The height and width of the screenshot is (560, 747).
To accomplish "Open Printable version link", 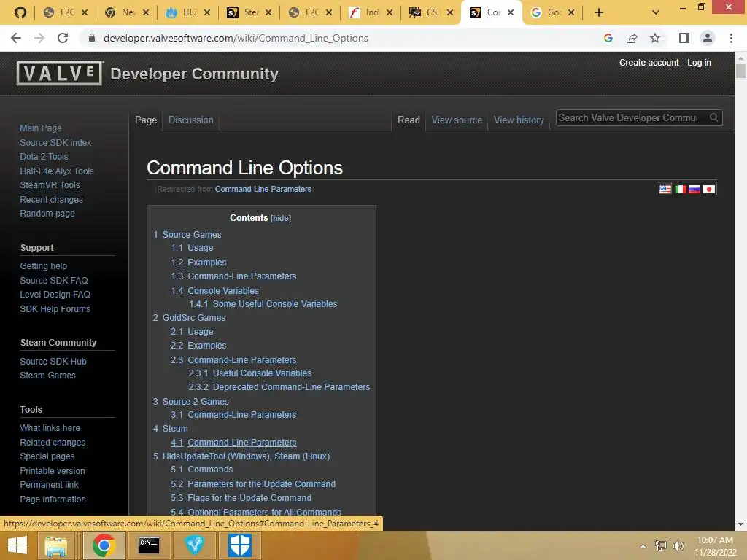I will click(x=53, y=470).
